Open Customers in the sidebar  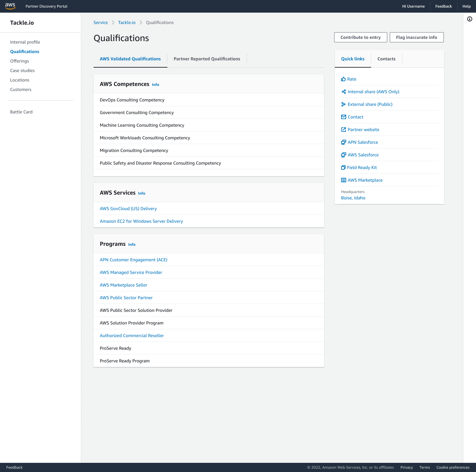[21, 89]
